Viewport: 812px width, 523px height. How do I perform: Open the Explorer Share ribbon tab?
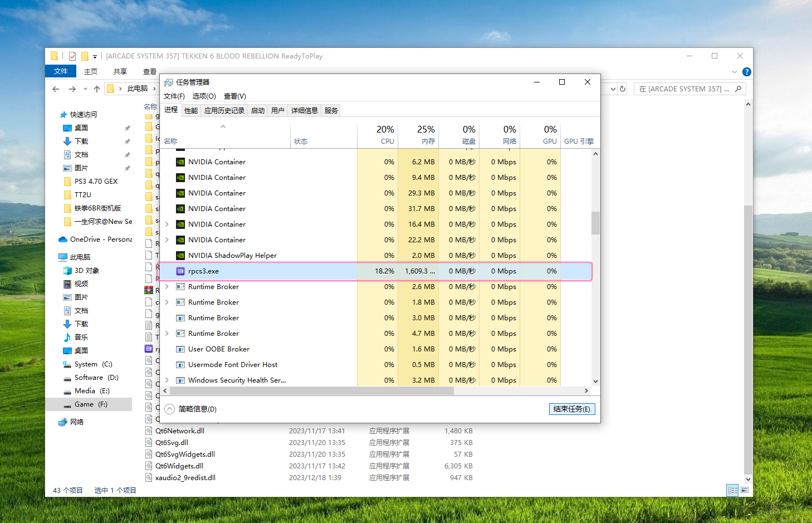[x=120, y=71]
